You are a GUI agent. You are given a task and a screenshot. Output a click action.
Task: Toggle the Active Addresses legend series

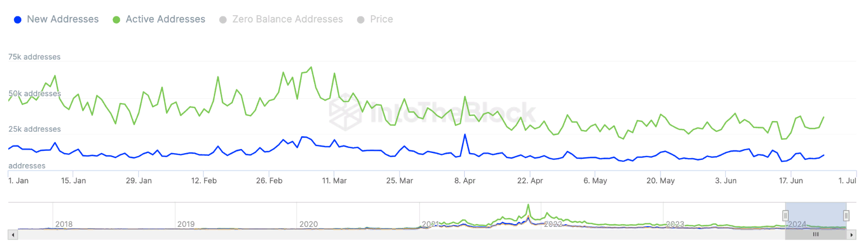click(165, 19)
